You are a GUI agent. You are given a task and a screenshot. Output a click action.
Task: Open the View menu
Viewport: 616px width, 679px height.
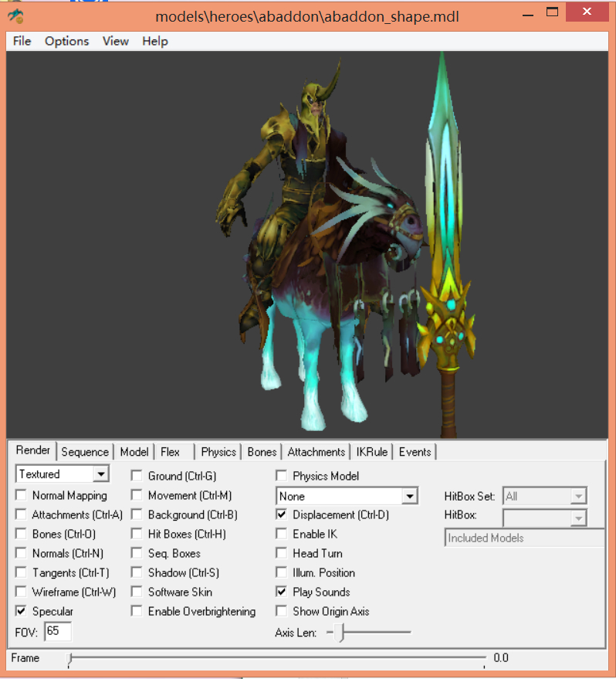tap(116, 41)
